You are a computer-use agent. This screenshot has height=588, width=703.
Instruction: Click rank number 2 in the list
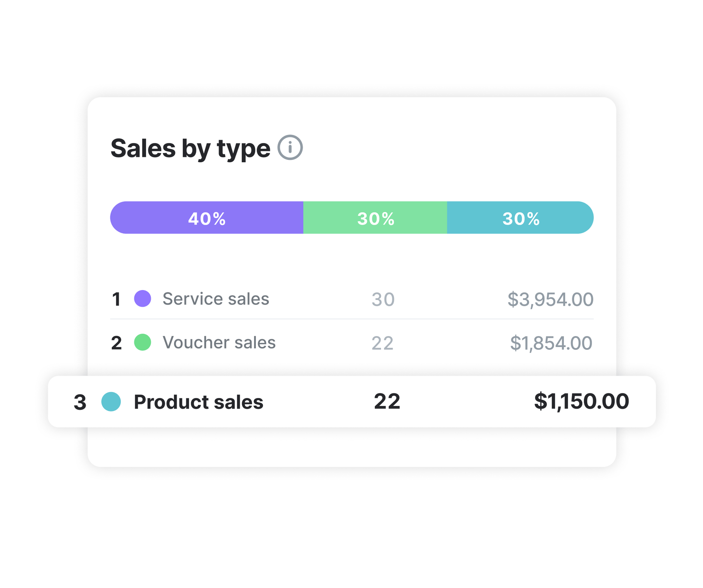click(116, 343)
